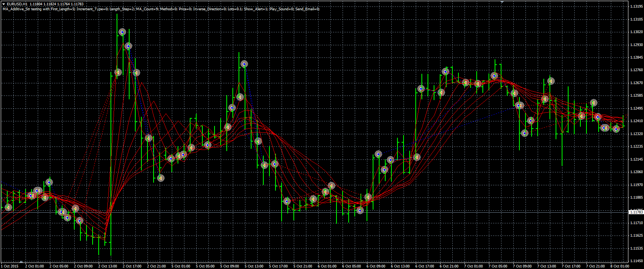The height and width of the screenshot is (269, 644).
Task: Click the blue arrow marker at the 6 Oct 05:00 low
Action: [360, 210]
